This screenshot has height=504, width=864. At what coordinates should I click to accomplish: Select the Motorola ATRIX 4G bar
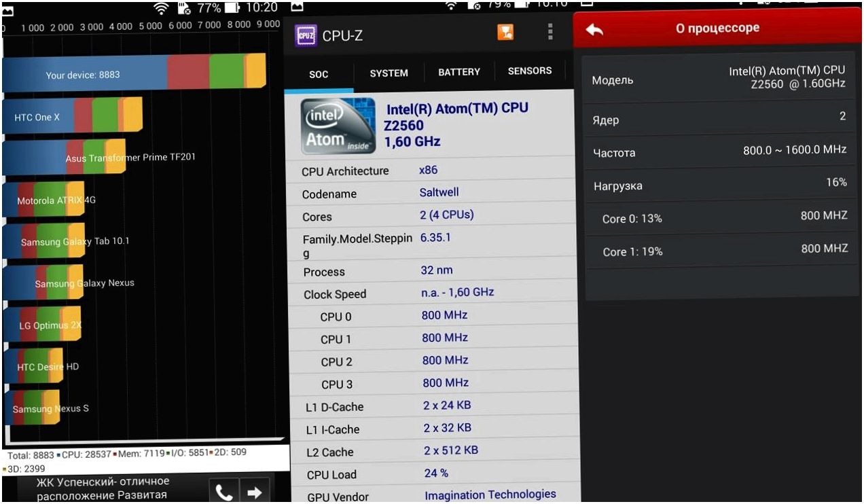[43, 200]
